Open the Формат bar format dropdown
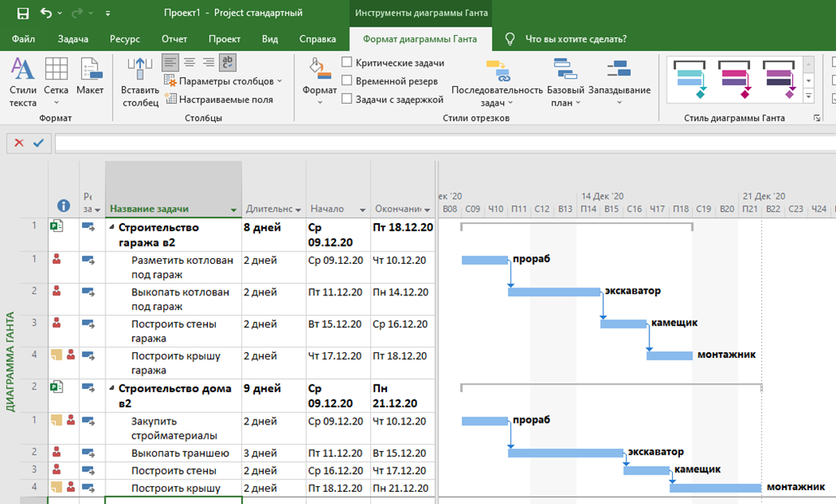This screenshot has width=836, height=504. (319, 82)
